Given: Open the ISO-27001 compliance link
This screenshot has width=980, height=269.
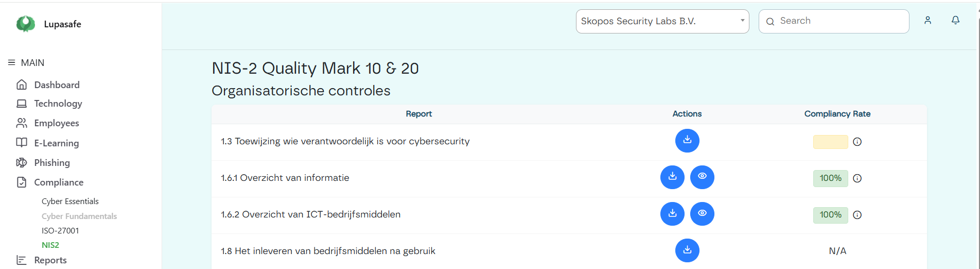Looking at the screenshot, I should tap(60, 231).
